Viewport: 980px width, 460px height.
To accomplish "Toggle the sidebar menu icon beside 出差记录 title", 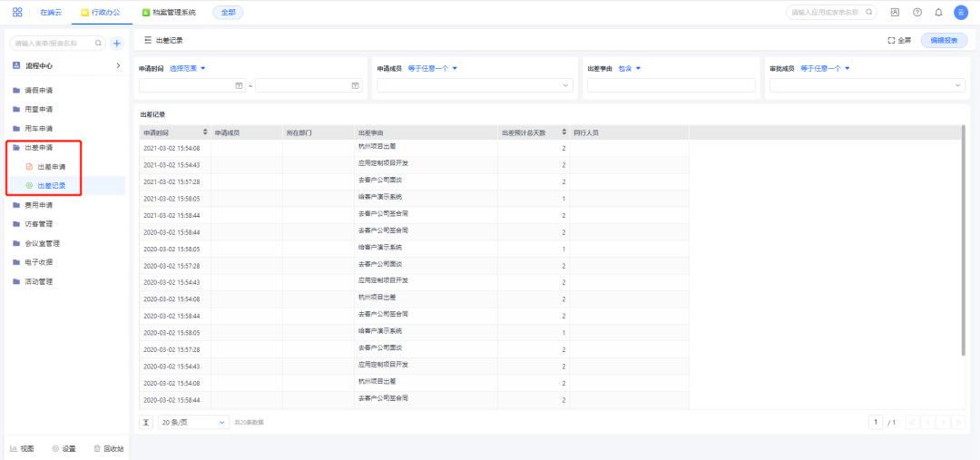I will pos(148,40).
